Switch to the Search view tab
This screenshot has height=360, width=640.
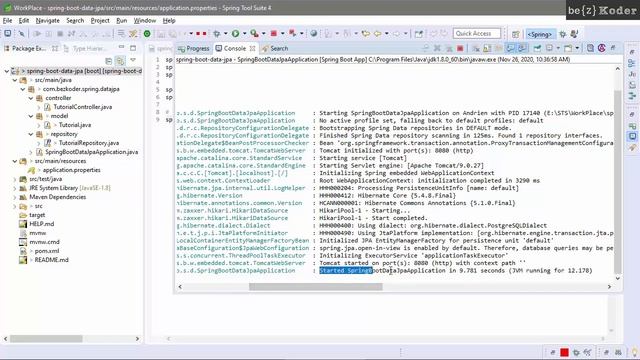[x=275, y=48]
